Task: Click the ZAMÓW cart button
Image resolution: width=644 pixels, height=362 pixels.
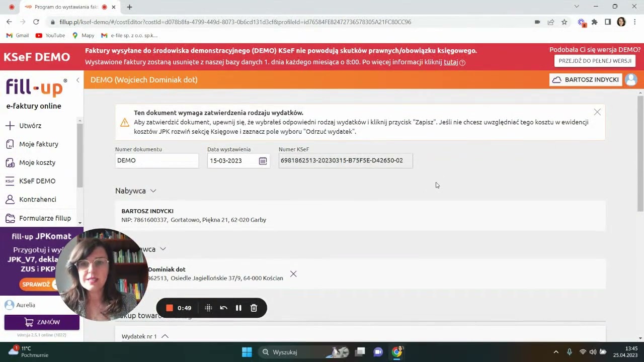Action: coord(42,322)
